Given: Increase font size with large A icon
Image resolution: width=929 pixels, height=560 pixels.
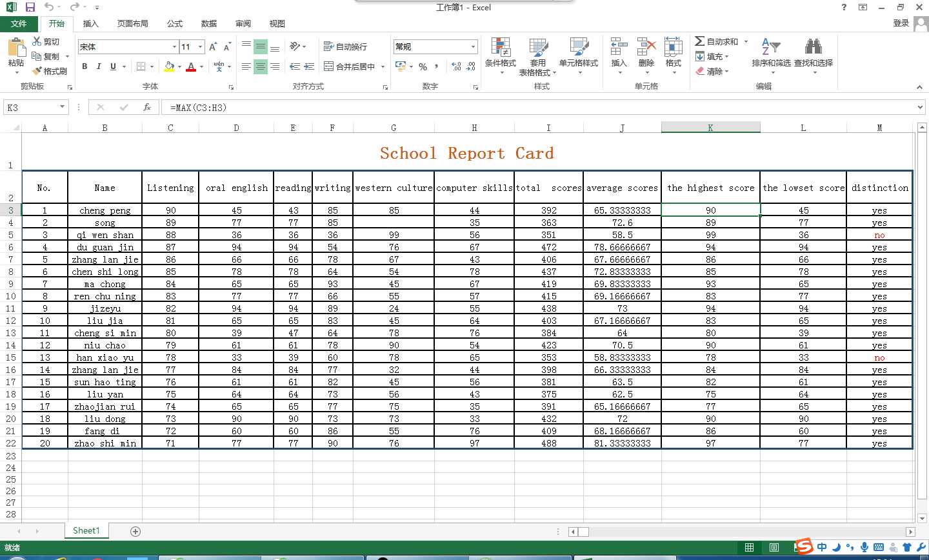Looking at the screenshot, I should point(213,46).
